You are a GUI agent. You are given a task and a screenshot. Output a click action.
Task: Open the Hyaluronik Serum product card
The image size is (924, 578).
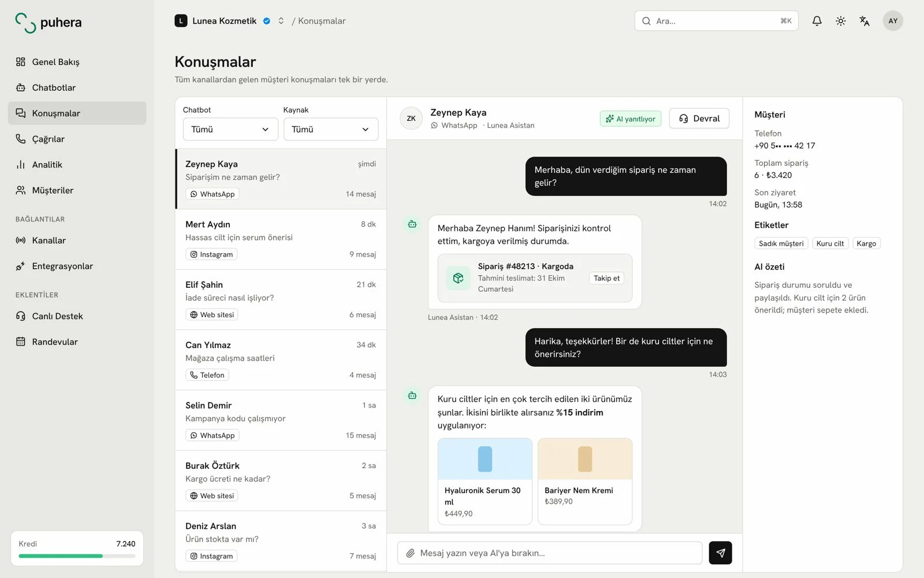coord(485,481)
